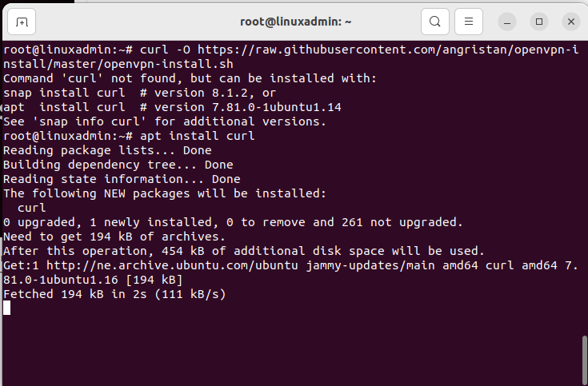This screenshot has height=386, width=588.
Task: Click the empty terminal area below the output
Action: [293, 350]
